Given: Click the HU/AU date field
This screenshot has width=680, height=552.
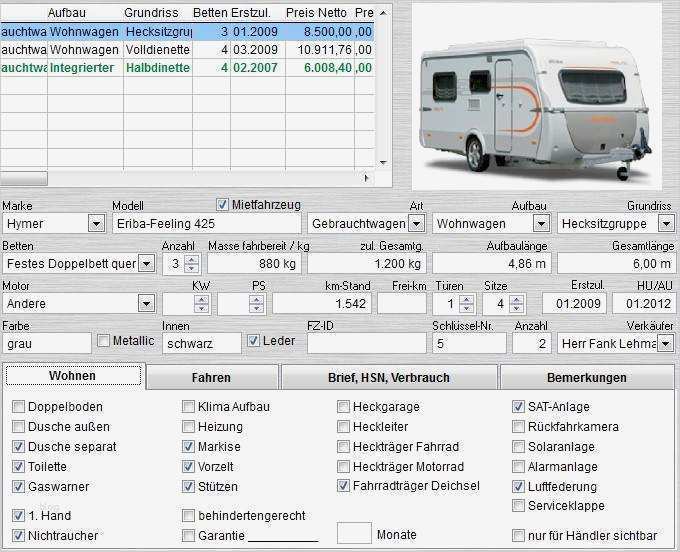Looking at the screenshot, I should (644, 304).
